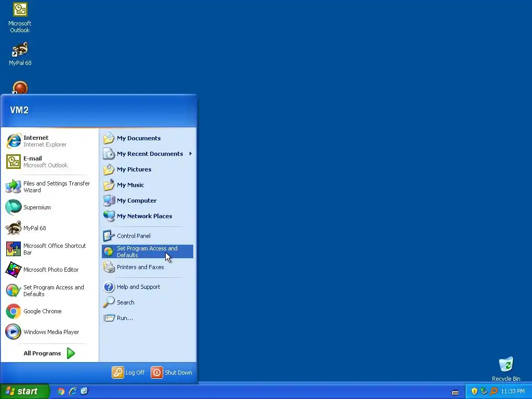Launch Chrome from Quick Launch bar
The width and height of the screenshot is (532, 399).
[61, 392]
